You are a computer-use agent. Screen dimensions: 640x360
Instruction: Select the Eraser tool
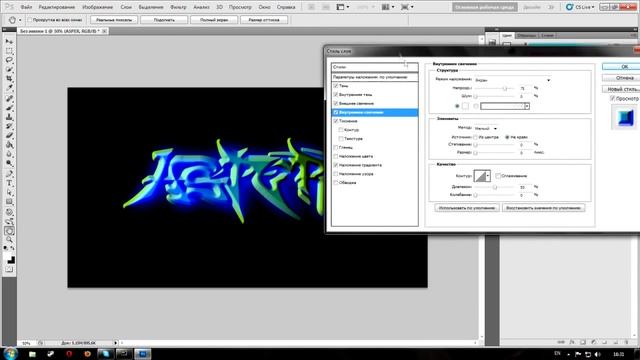tap(9, 136)
